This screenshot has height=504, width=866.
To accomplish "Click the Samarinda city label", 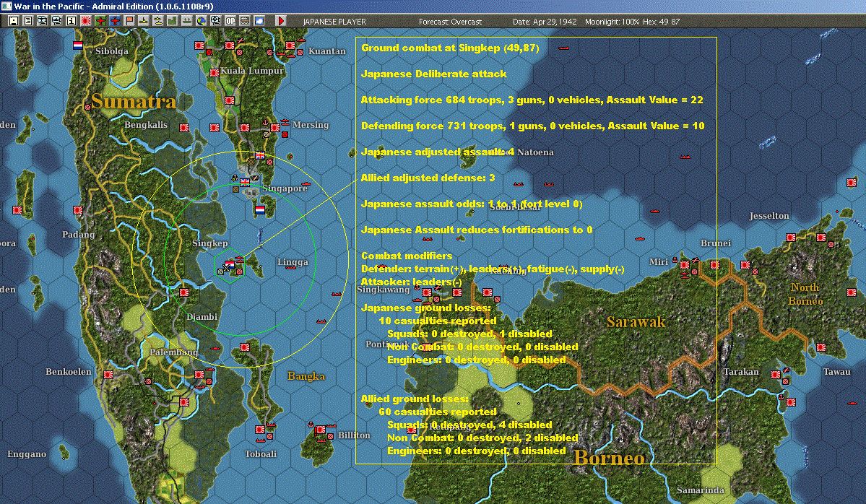I will [701, 490].
